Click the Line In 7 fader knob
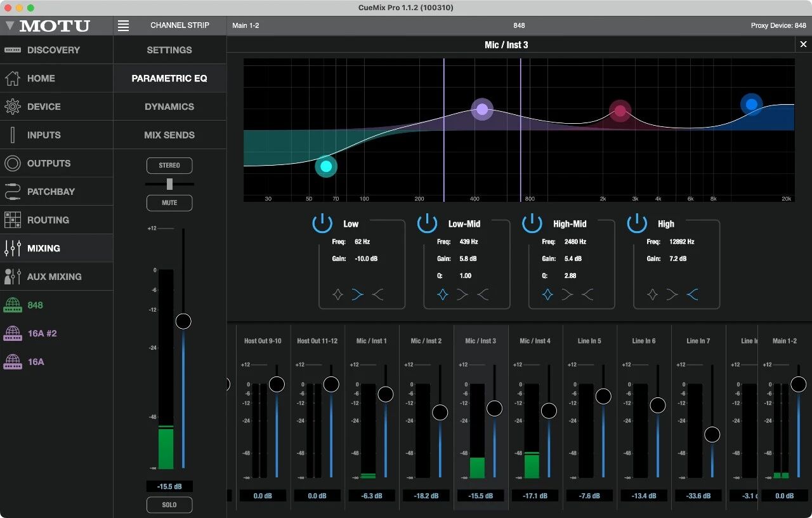Viewport: 812px width, 518px height. (712, 434)
